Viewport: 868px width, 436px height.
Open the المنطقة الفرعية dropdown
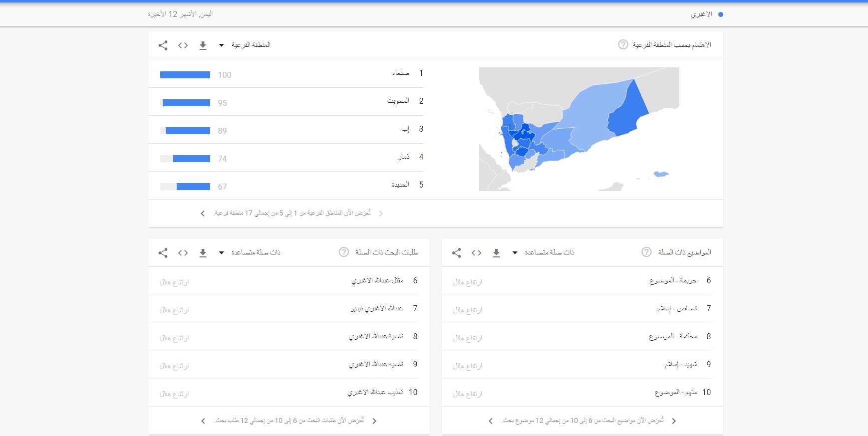pos(245,45)
